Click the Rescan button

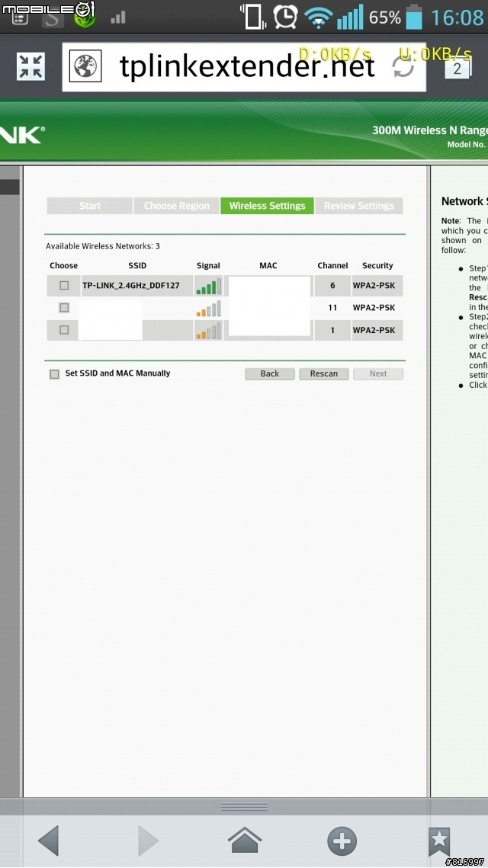pos(324,373)
